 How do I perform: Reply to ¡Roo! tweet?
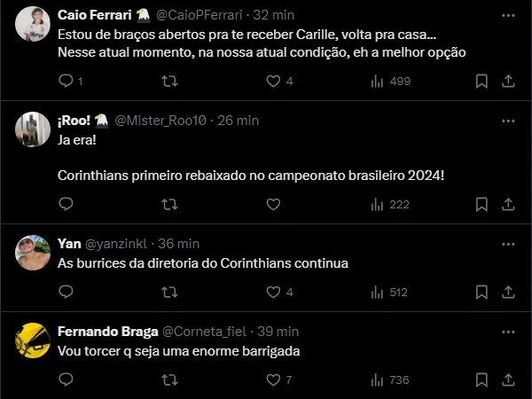66,204
